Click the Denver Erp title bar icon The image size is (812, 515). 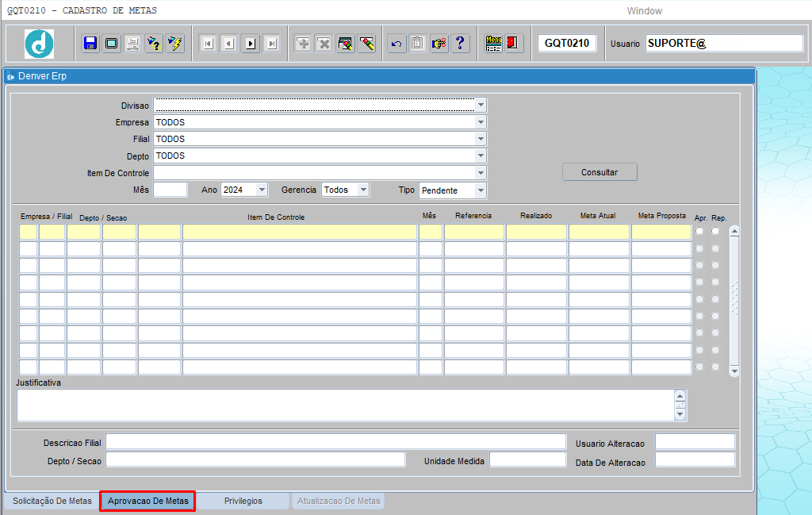(10, 77)
